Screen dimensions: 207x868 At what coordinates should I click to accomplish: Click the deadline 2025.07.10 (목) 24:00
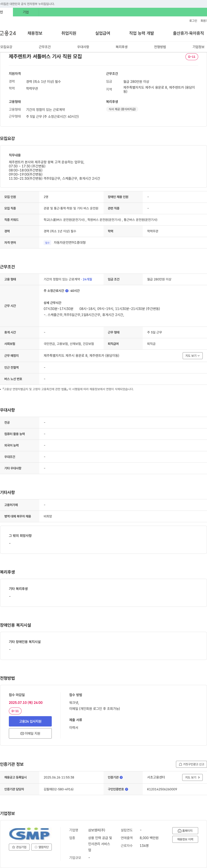[26, 703]
